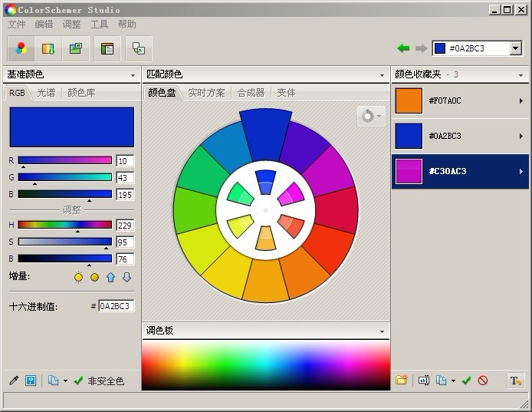The width and height of the screenshot is (532, 412).
Task: Expand the #0A2BC3 favorite arrow
Action: click(521, 137)
